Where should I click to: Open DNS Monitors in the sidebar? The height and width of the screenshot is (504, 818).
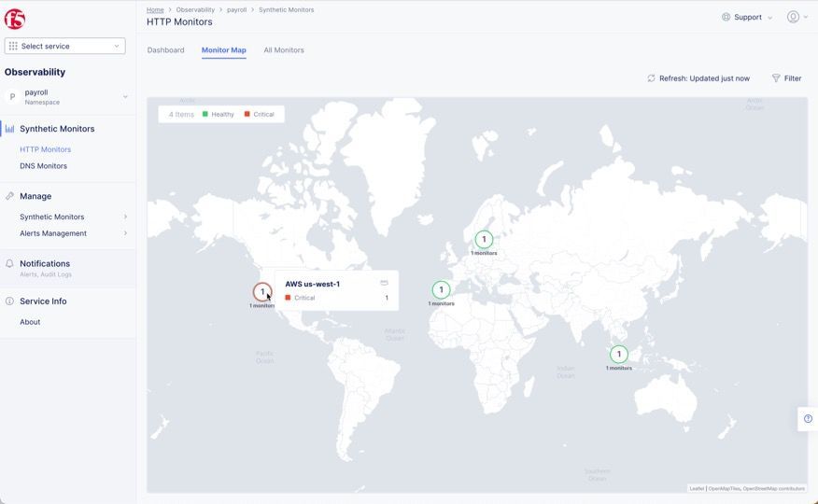43,166
